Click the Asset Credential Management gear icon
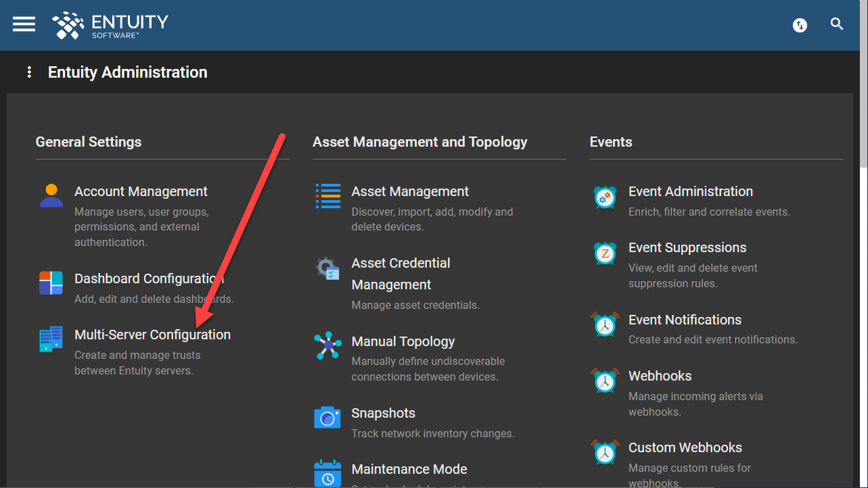The image size is (868, 488). pos(328,267)
